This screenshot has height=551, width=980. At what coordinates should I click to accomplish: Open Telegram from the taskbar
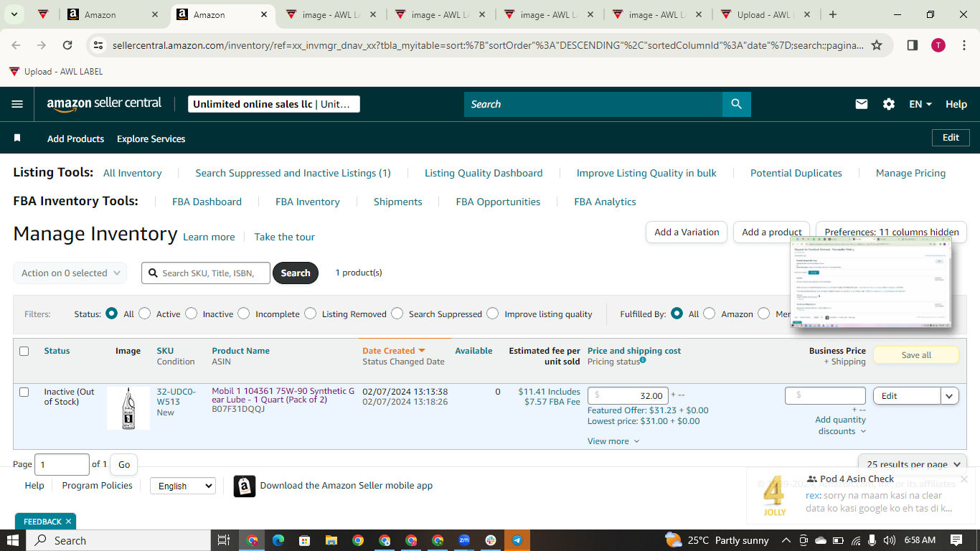coord(517,540)
